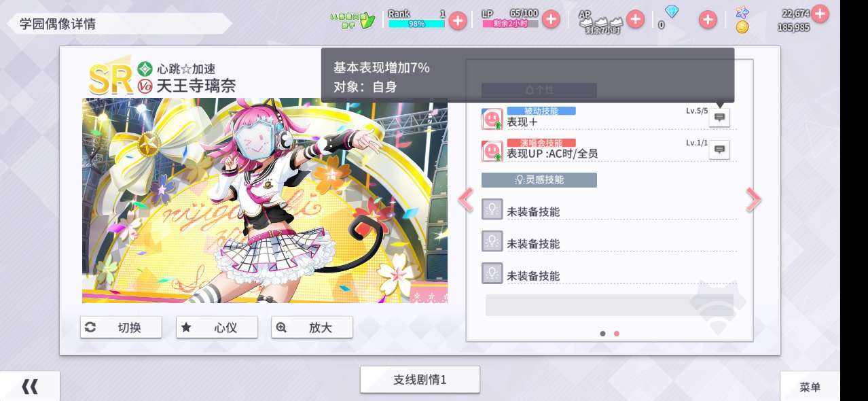Click the 切换 switch button
This screenshot has height=401, width=868.
[x=121, y=328]
